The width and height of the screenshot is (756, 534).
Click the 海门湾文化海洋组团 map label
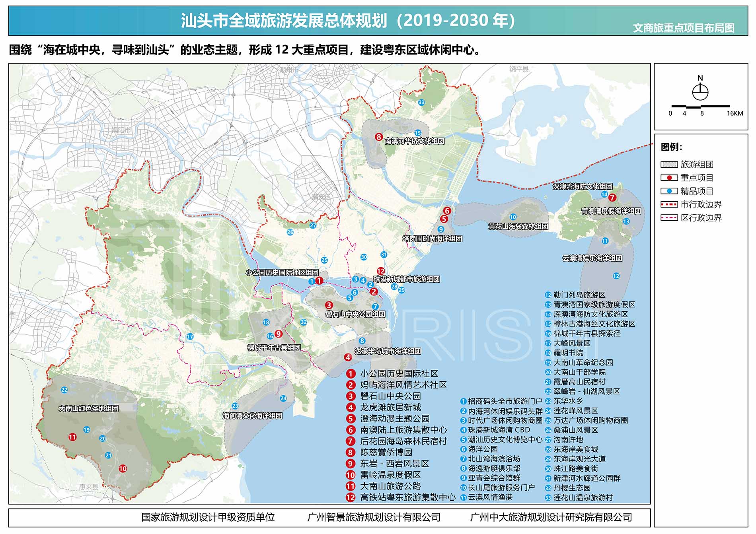(252, 416)
